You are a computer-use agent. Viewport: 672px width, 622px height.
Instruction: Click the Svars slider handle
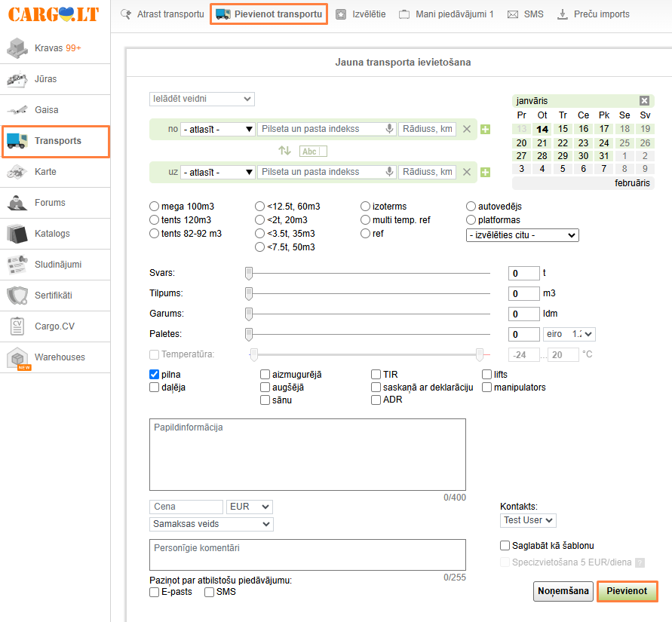249,273
